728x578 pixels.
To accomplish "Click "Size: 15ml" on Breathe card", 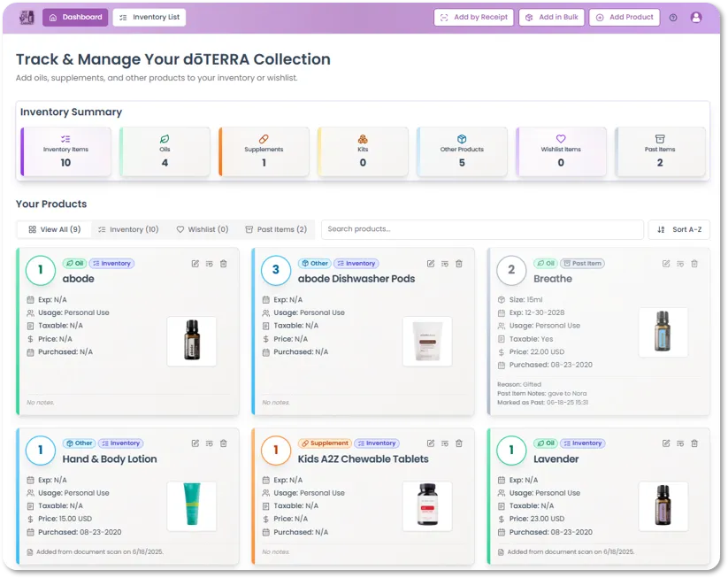I will click(x=525, y=300).
